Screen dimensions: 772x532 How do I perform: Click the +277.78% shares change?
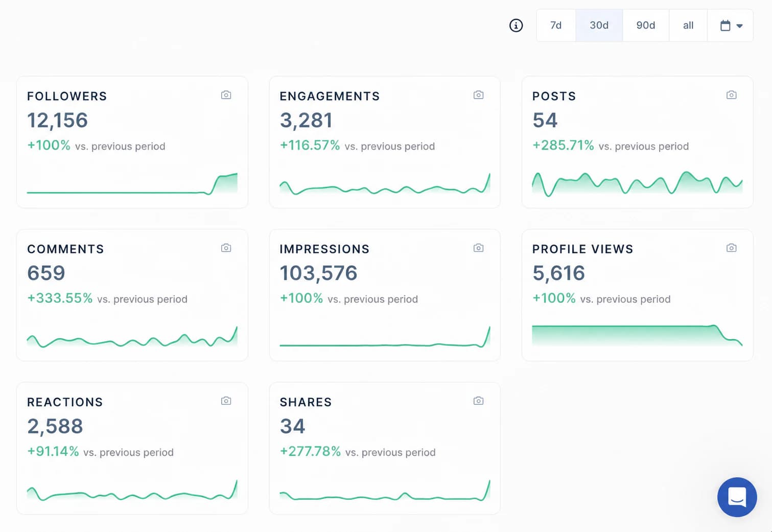[310, 452]
